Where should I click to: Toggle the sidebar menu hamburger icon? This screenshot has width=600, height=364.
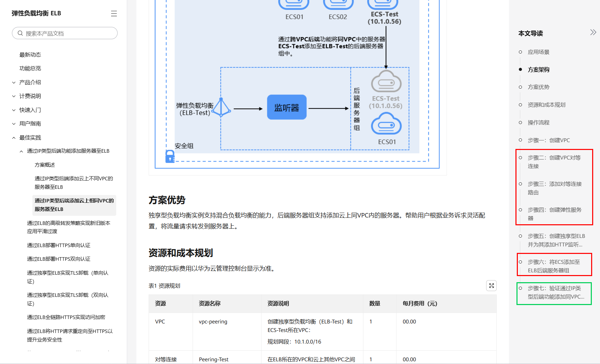pyautogui.click(x=114, y=13)
